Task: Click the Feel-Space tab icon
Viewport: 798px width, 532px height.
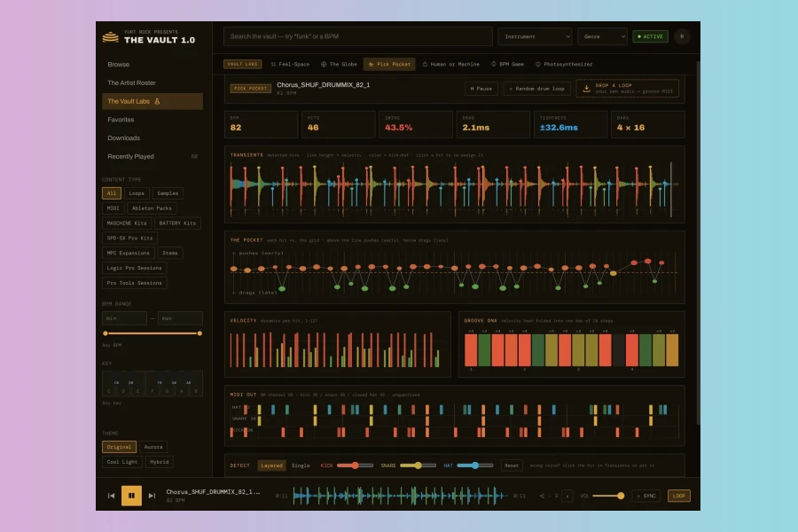Action: (273, 65)
